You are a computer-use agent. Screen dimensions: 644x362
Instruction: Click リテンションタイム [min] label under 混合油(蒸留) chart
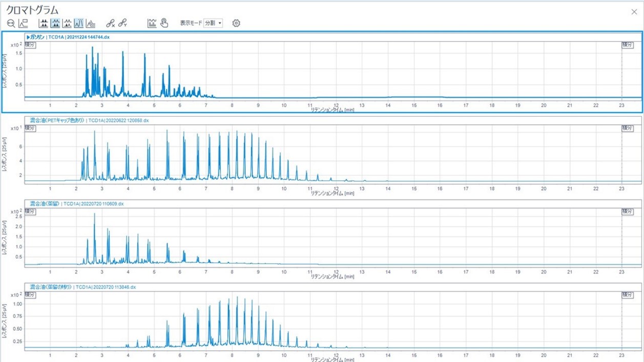coord(333,276)
